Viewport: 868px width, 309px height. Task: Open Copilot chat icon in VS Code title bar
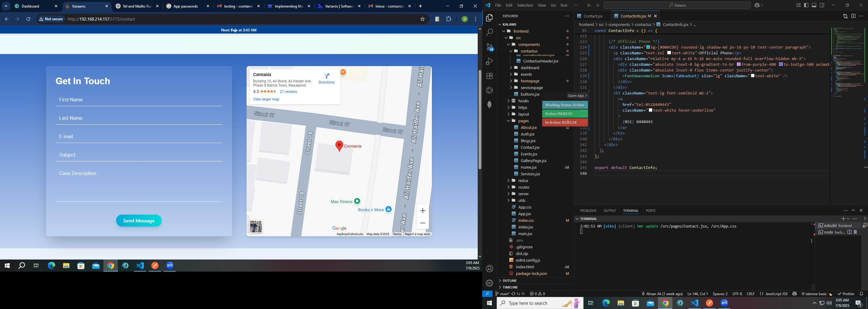[x=757, y=5]
